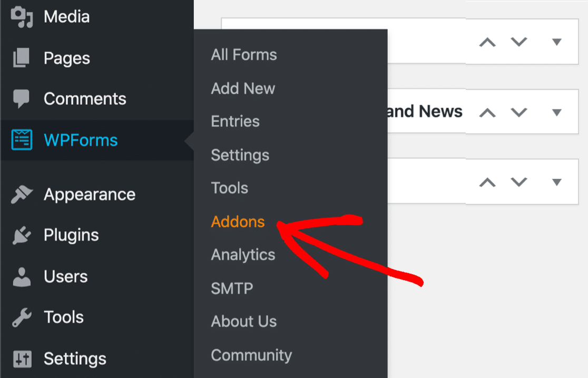Toggle the third widget panel triangle
588x378 pixels.
click(556, 182)
